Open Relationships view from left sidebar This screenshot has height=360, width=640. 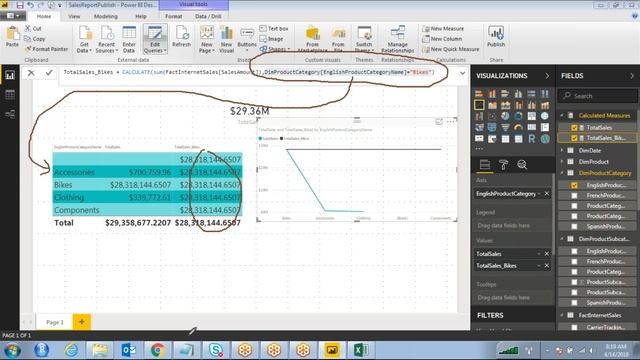10,114
